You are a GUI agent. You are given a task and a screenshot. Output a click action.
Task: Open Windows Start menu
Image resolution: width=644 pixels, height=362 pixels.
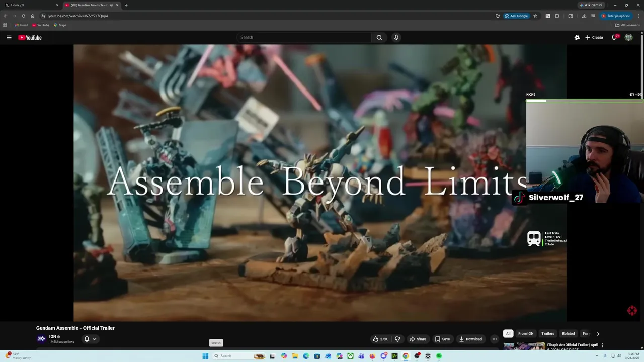click(x=205, y=356)
